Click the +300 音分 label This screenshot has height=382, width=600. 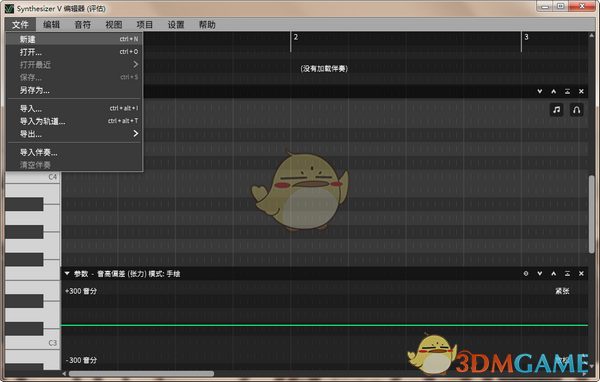tap(81, 291)
